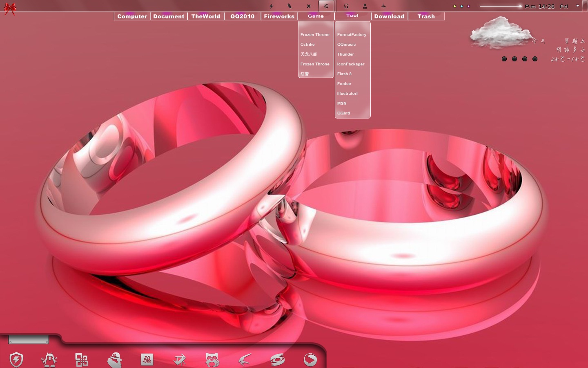Click the yellow dot indicator in top bar
The height and width of the screenshot is (368, 588).
pos(454,6)
